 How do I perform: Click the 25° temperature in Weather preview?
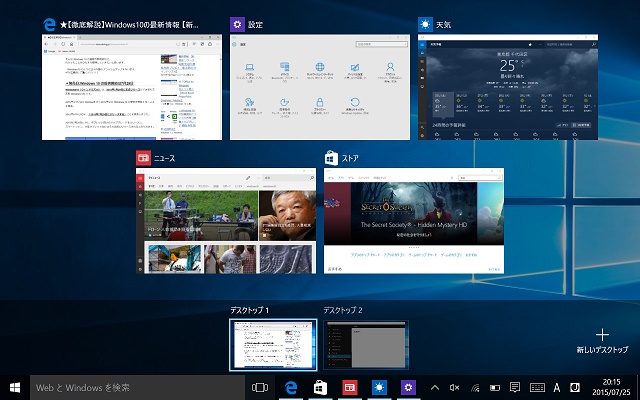coord(509,65)
